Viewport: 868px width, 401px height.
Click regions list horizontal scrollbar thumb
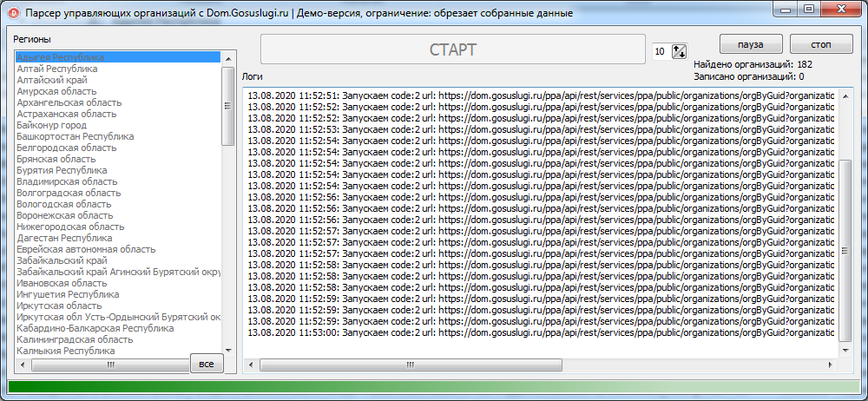[111, 365]
